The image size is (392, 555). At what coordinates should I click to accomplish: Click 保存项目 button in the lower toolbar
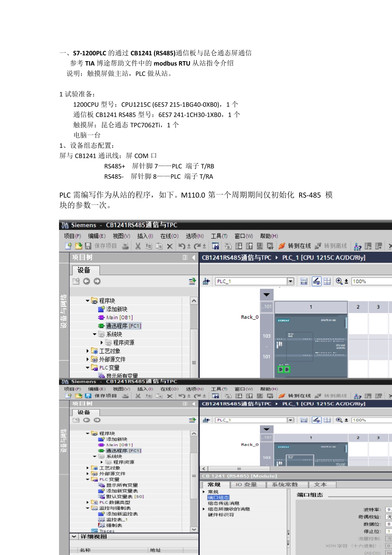click(101, 396)
